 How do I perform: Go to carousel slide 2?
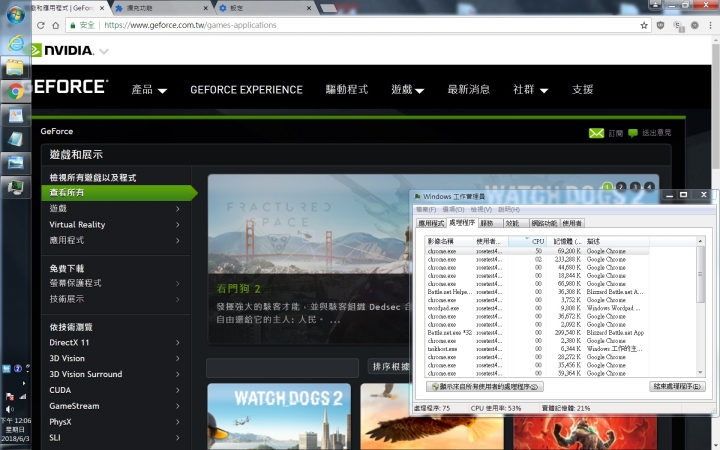(x=621, y=186)
